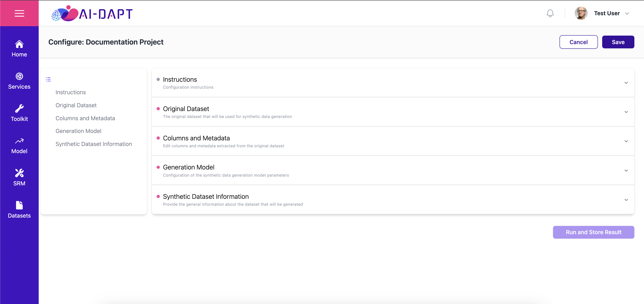The image size is (644, 304).
Task: Open Test User dropdown chevron
Action: [627, 13]
